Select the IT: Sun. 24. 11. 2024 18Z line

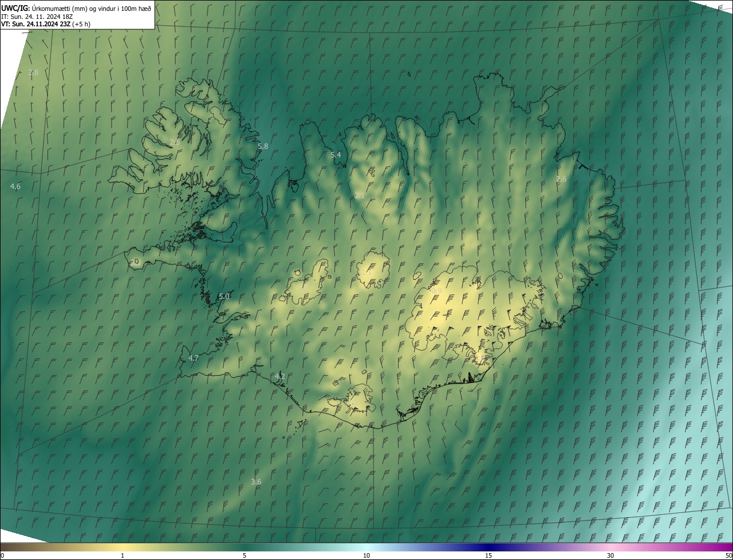pyautogui.click(x=37, y=16)
